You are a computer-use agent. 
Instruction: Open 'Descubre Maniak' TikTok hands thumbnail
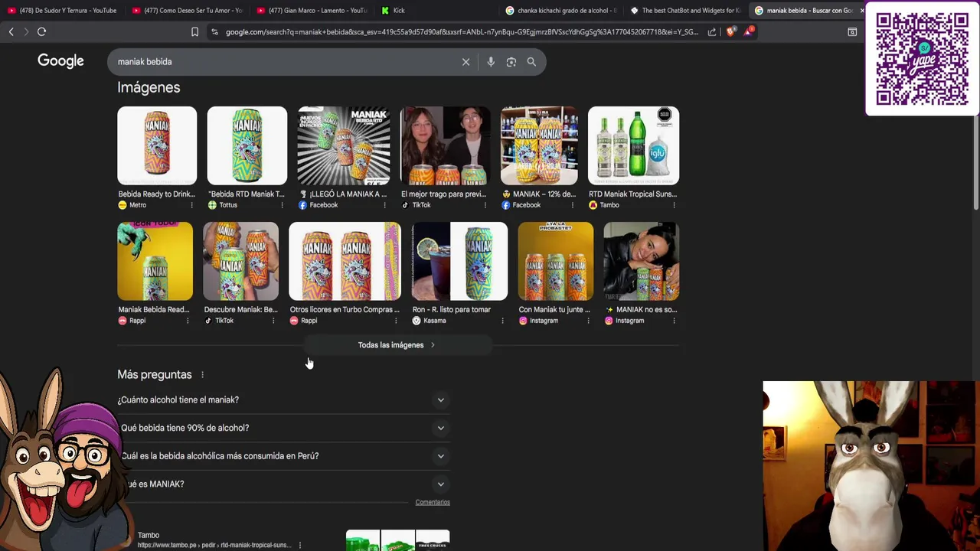[241, 262]
